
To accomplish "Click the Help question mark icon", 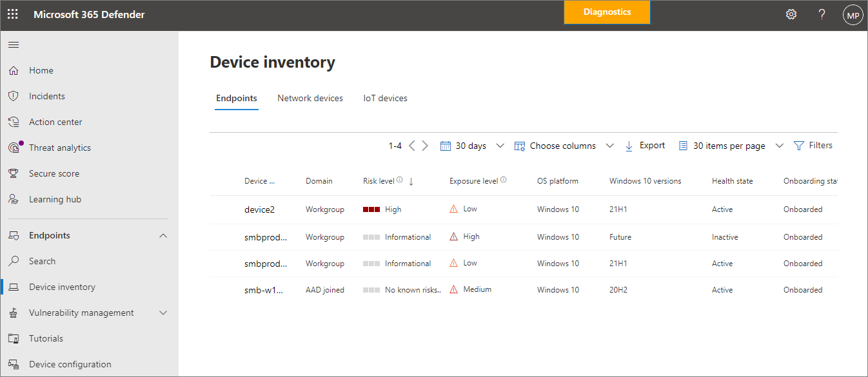I will pyautogui.click(x=822, y=14).
